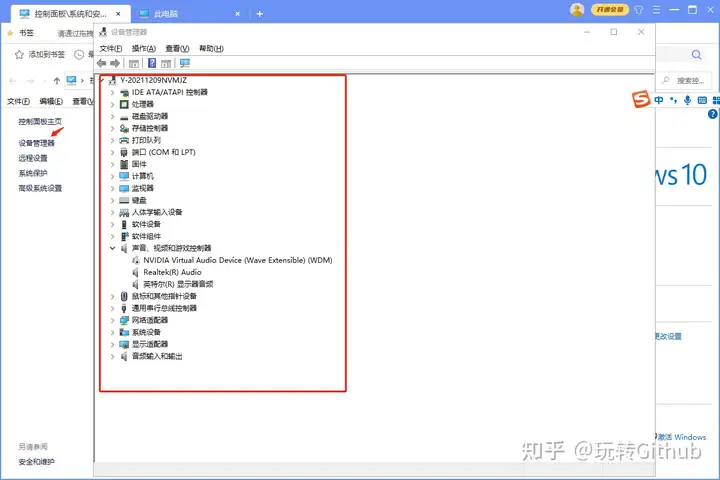Expand the 监视器 node
The height and width of the screenshot is (480, 720).
point(112,188)
